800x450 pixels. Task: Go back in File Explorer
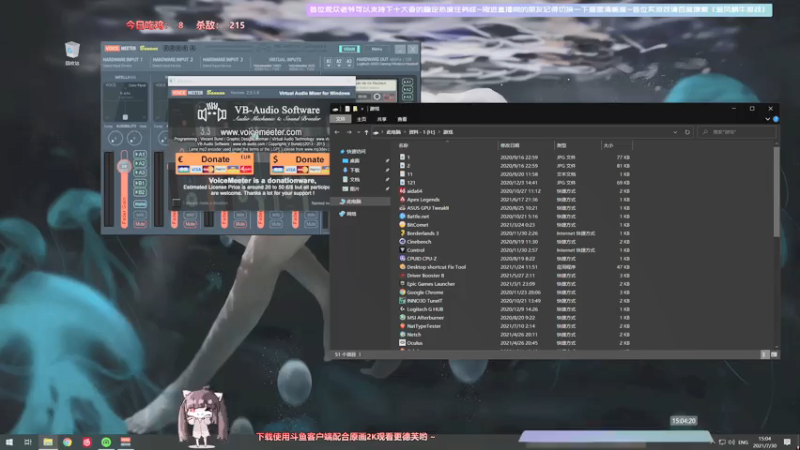337,132
